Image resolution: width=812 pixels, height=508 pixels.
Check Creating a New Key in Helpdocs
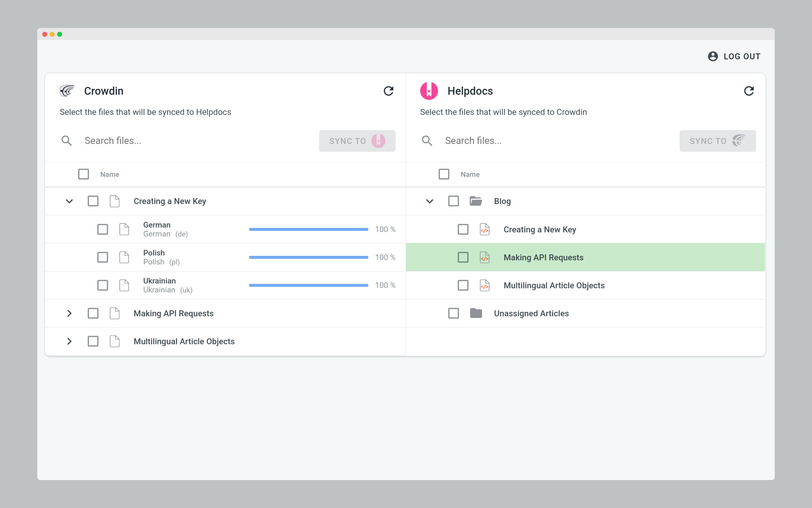[463, 229]
